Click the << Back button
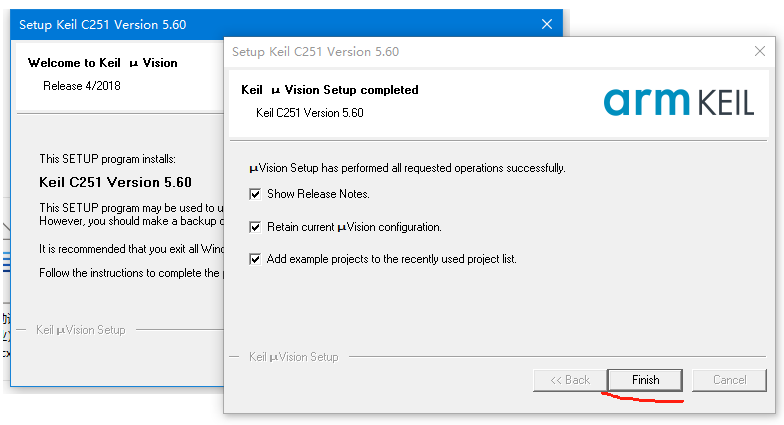784x425 pixels. click(x=570, y=380)
